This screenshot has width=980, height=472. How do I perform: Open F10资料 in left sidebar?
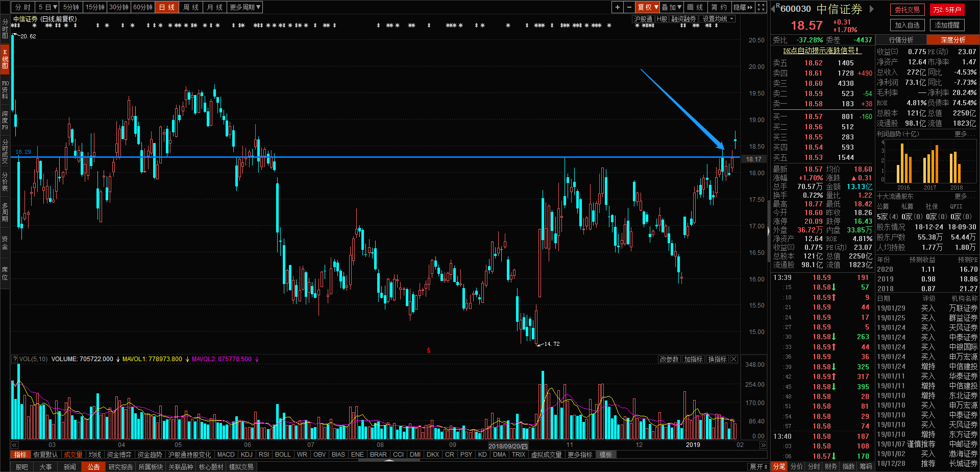(5, 90)
